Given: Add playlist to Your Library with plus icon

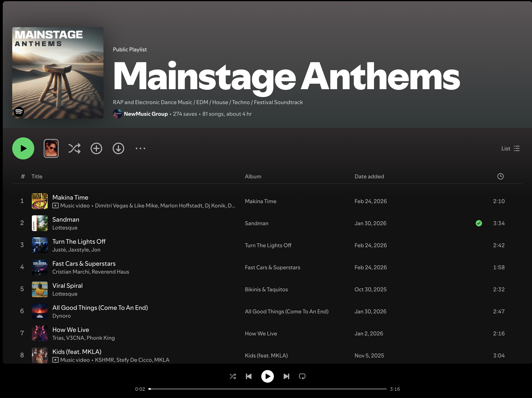Looking at the screenshot, I should tap(96, 148).
